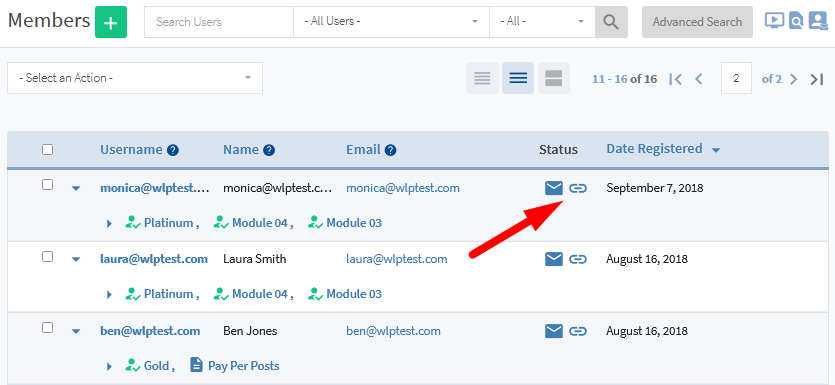Click Gold level link for ben
Viewport: 835px width, 385px height.
(x=156, y=366)
